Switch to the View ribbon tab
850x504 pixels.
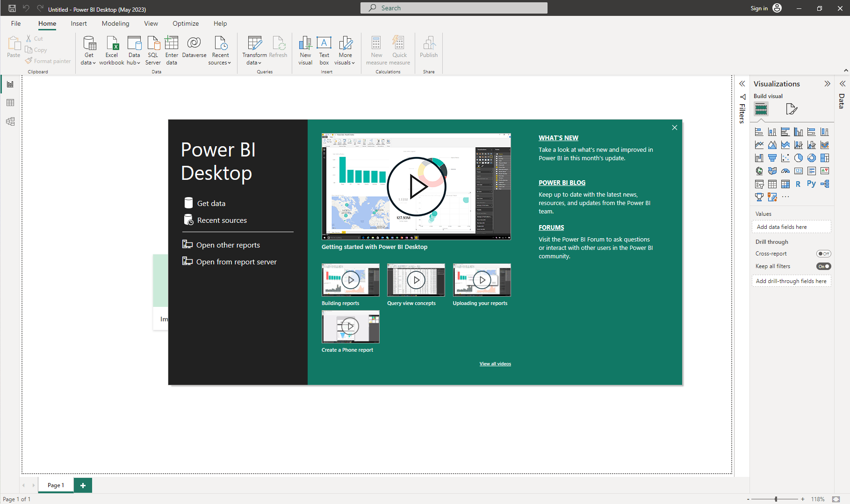151,23
